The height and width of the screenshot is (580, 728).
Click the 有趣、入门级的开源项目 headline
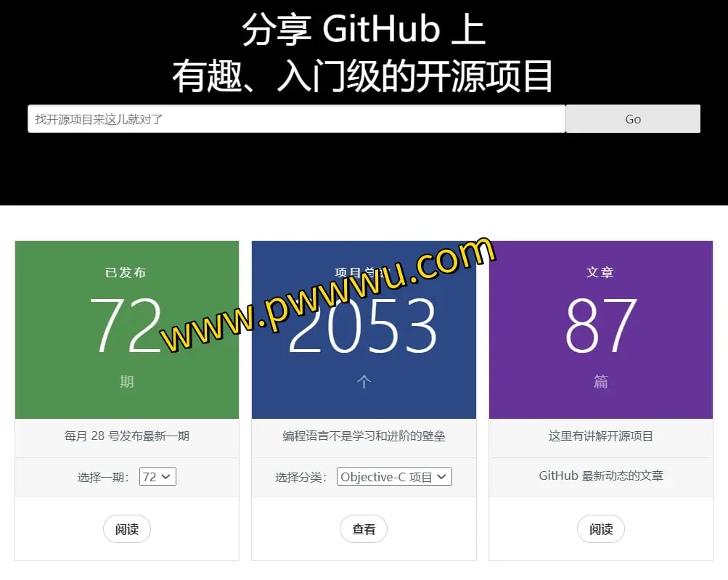(364, 77)
